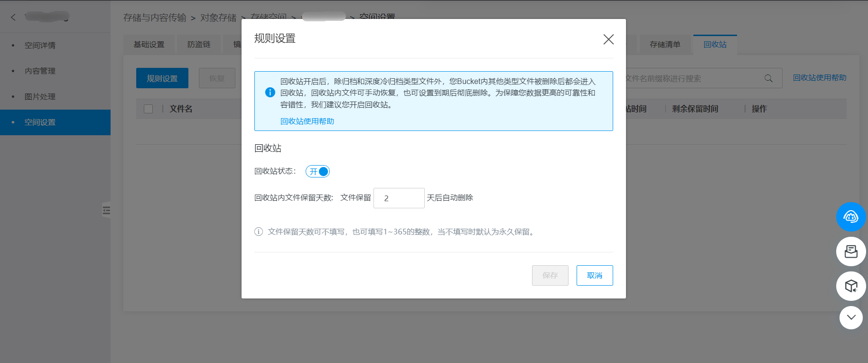Image resolution: width=868 pixels, height=363 pixels.
Task: Click the 存储与内容传输 breadcrumb
Action: (x=155, y=18)
